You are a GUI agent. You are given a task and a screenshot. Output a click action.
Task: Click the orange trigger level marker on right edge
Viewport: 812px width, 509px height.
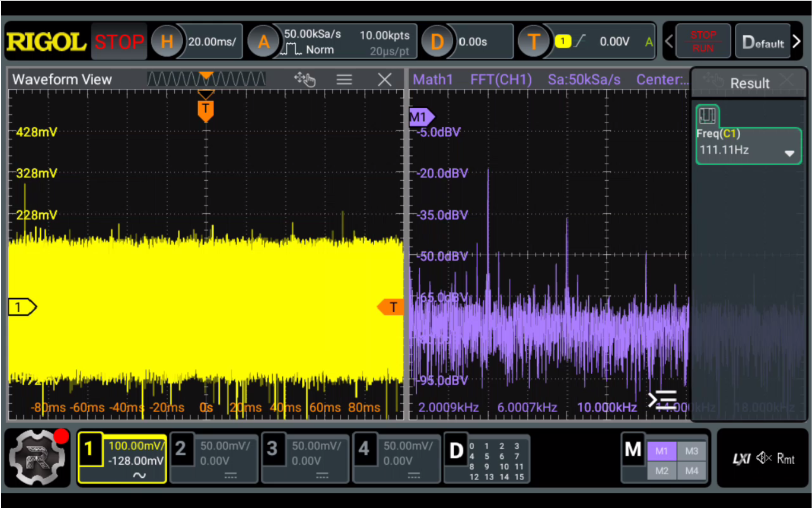390,307
